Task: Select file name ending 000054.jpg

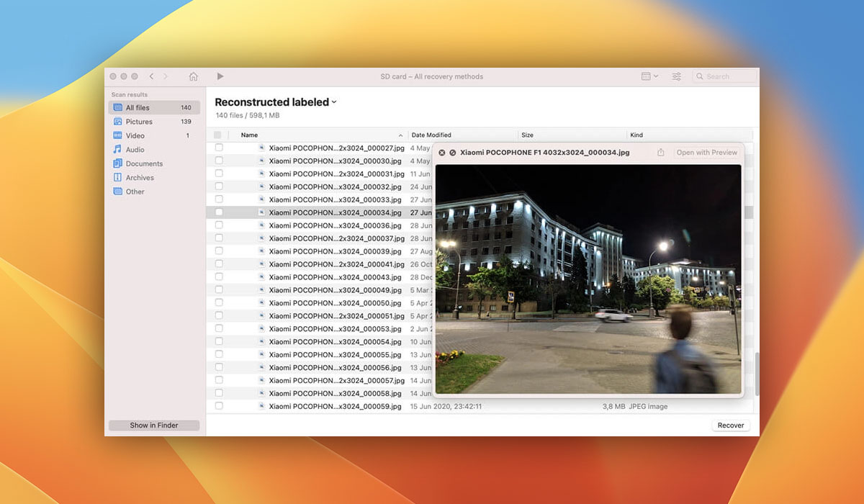Action: tap(335, 342)
